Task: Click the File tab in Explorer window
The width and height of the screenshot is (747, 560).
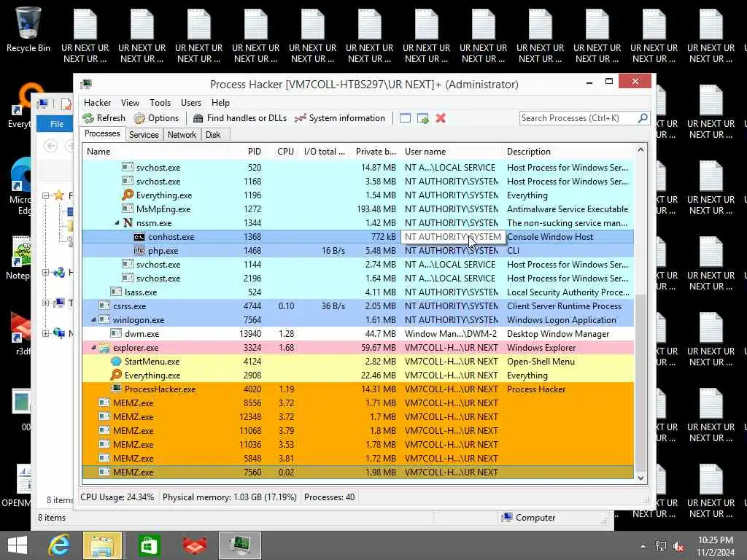Action: 57,124
